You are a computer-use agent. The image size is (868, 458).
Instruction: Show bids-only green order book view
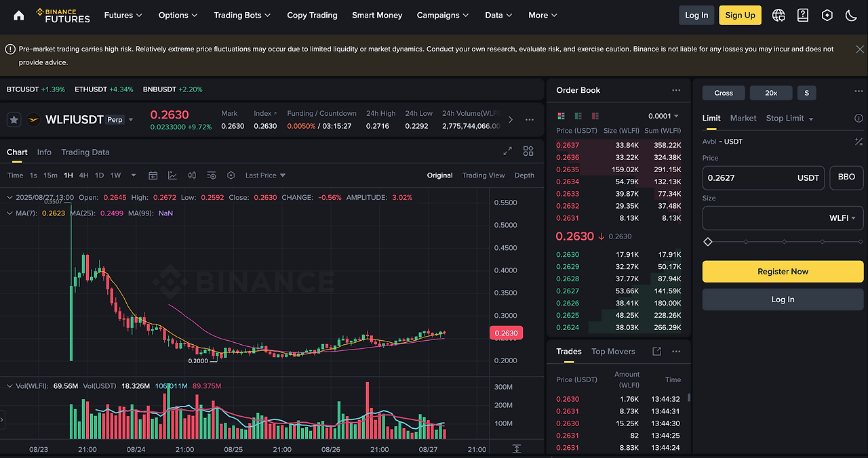point(578,116)
